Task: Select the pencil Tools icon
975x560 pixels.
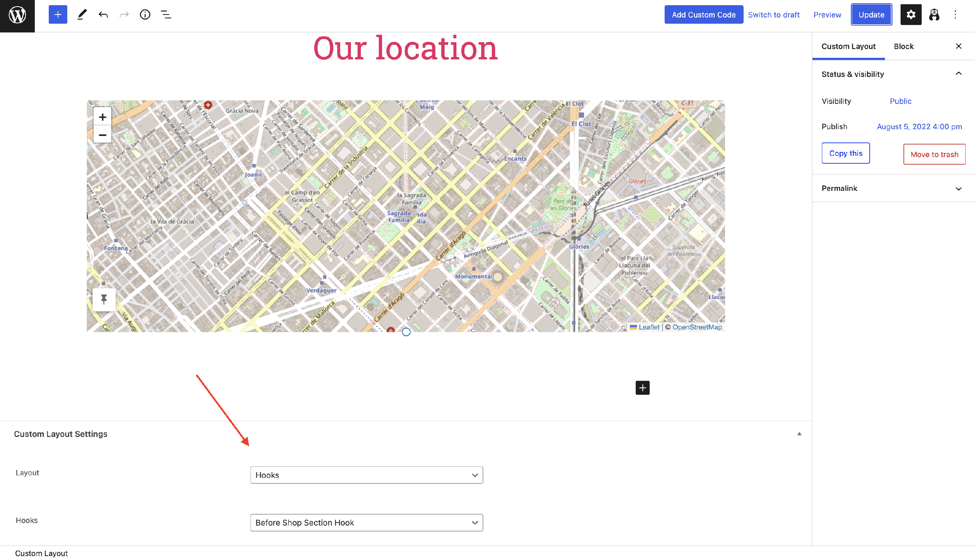Action: 82,15
